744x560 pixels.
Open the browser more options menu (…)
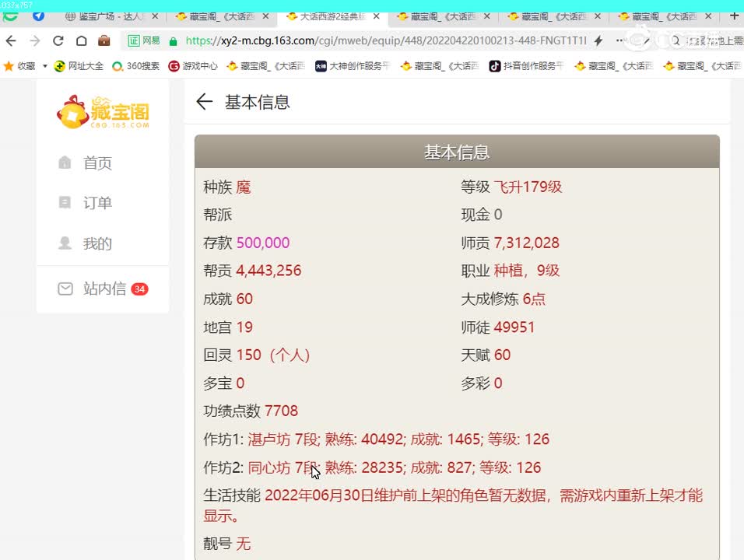click(619, 41)
